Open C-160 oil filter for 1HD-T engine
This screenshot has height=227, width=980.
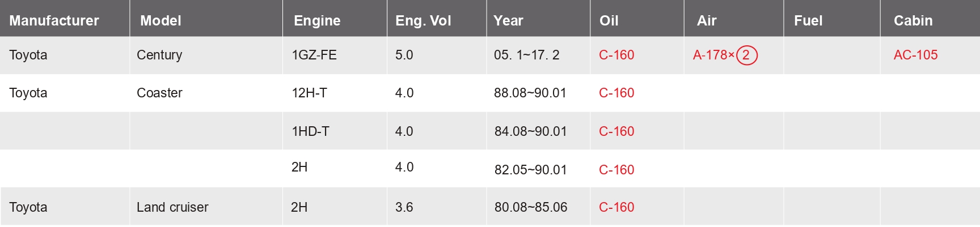tap(616, 131)
